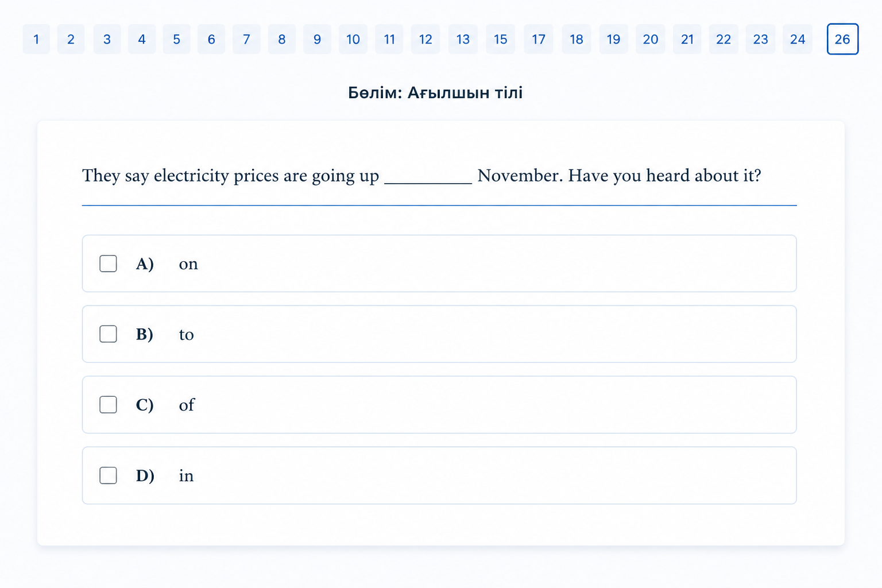Jump to question 24
882x588 pixels.
(797, 39)
